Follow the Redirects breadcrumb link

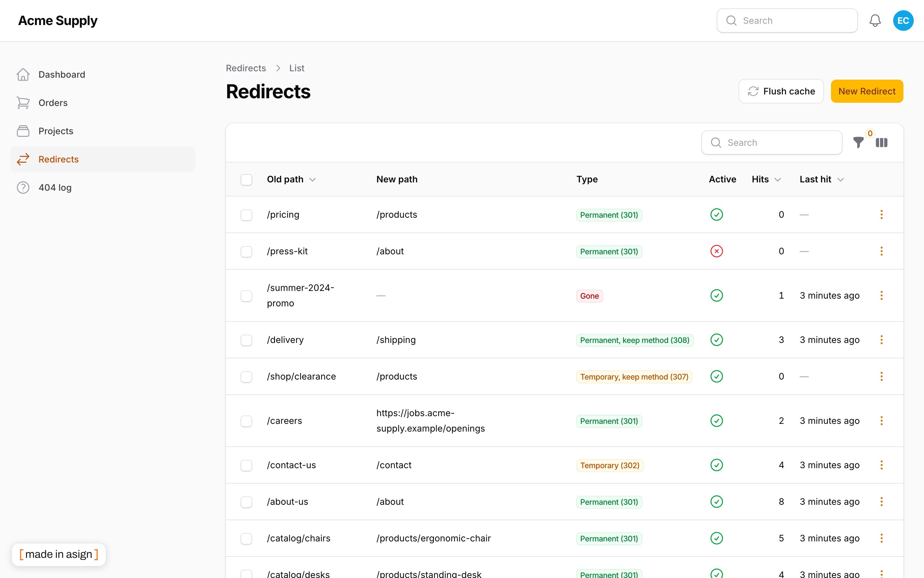[x=246, y=68]
